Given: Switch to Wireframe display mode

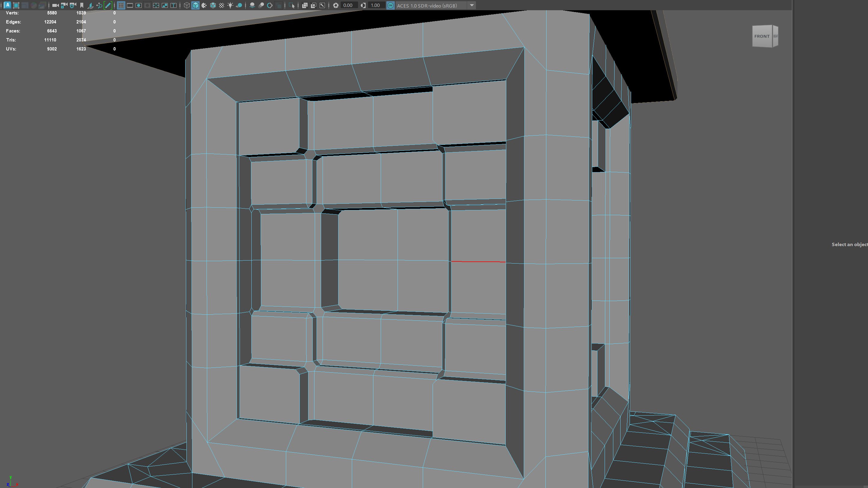Looking at the screenshot, I should [x=187, y=5].
